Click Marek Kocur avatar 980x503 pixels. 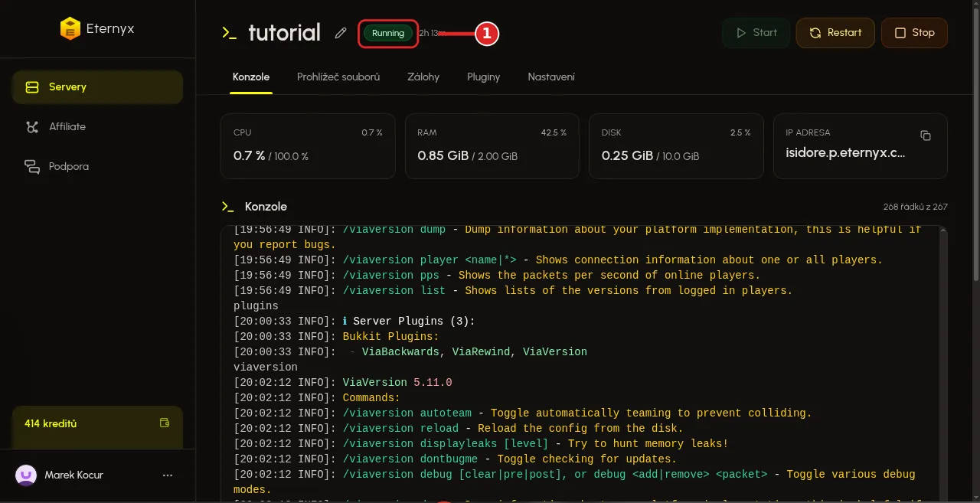point(26,475)
